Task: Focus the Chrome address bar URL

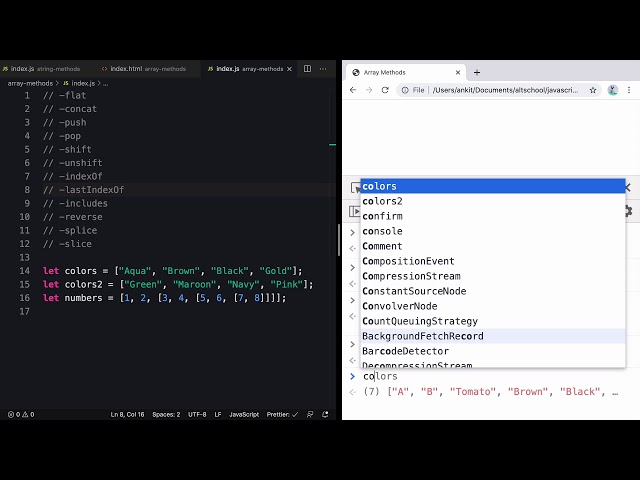Action: pos(505,90)
